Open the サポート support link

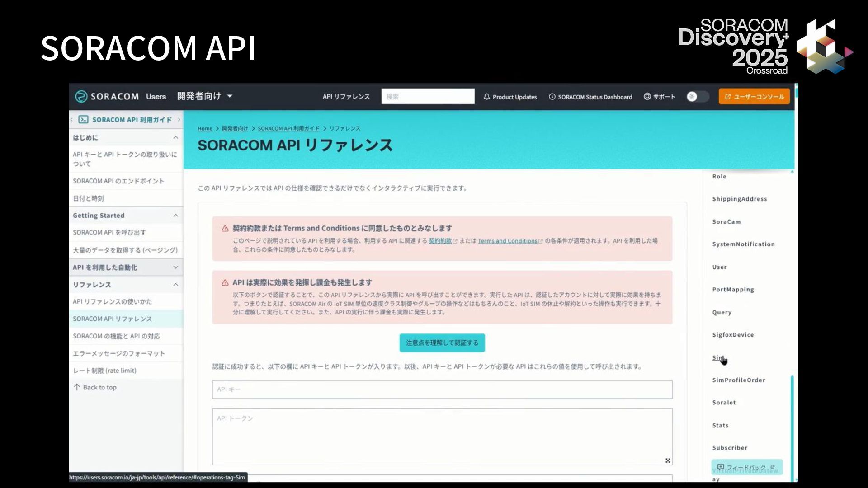pyautogui.click(x=659, y=97)
